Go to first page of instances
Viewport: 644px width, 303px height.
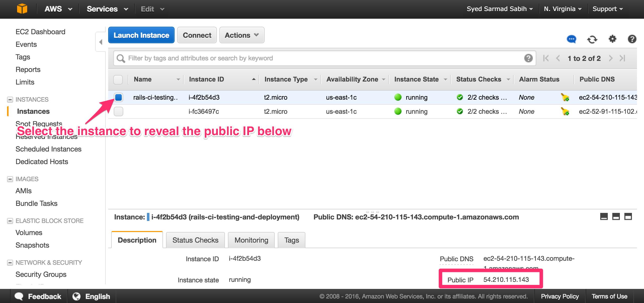[x=546, y=58]
